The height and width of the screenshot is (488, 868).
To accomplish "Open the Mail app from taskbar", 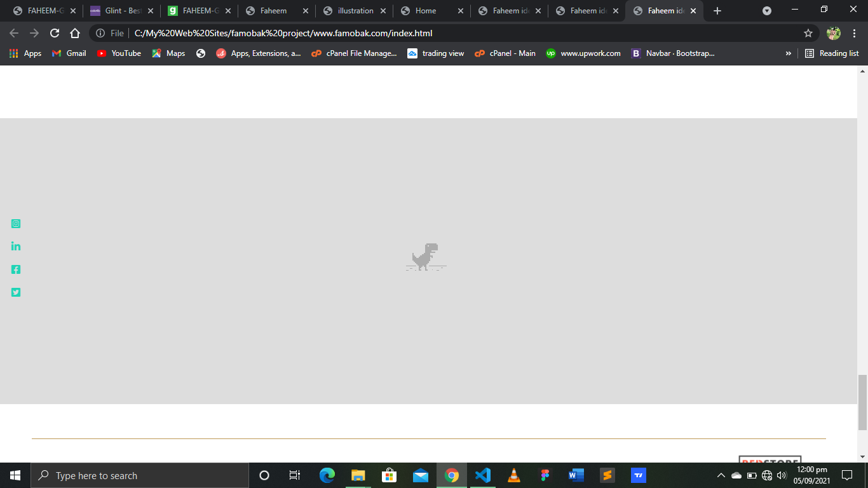I will pos(421,475).
